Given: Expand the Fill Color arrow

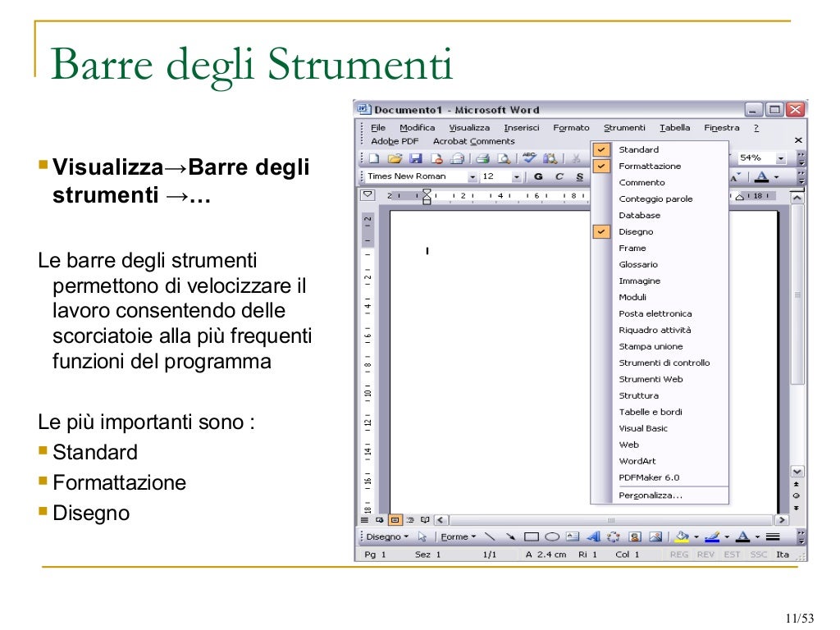Looking at the screenshot, I should coord(696,536).
